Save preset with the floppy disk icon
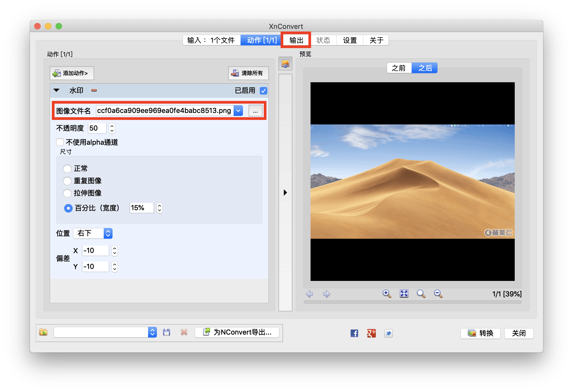The height and width of the screenshot is (392, 573). [x=167, y=332]
